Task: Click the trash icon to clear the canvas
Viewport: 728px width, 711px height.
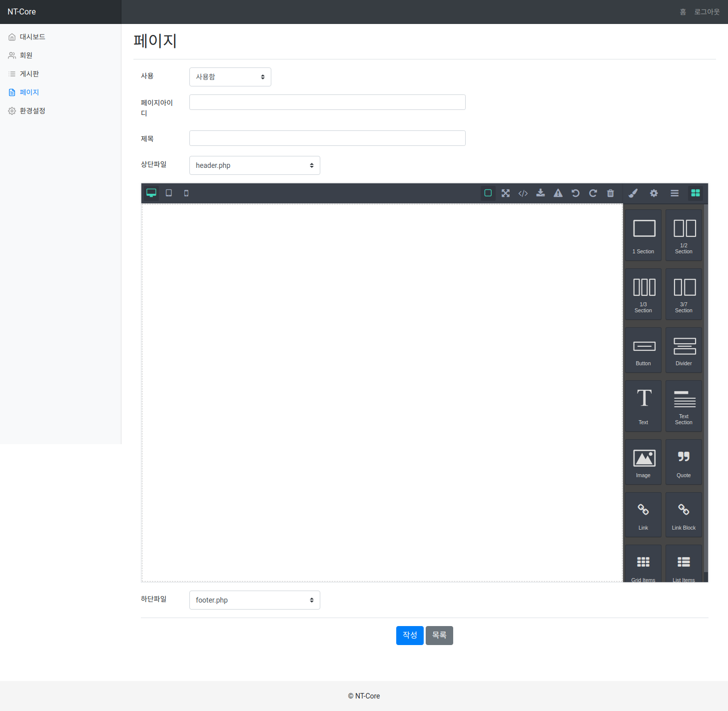Action: click(611, 193)
